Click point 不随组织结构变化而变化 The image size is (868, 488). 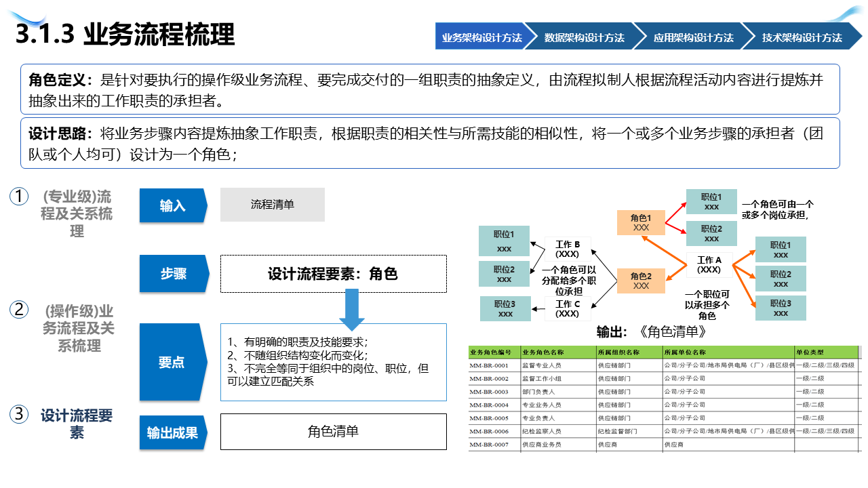(298, 355)
